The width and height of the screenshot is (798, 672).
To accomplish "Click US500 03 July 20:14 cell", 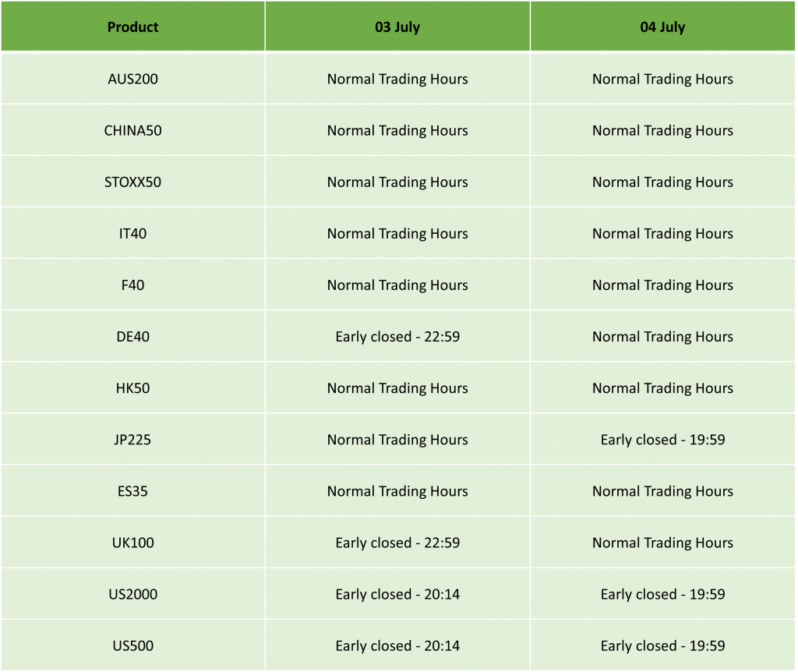I will click(397, 645).
